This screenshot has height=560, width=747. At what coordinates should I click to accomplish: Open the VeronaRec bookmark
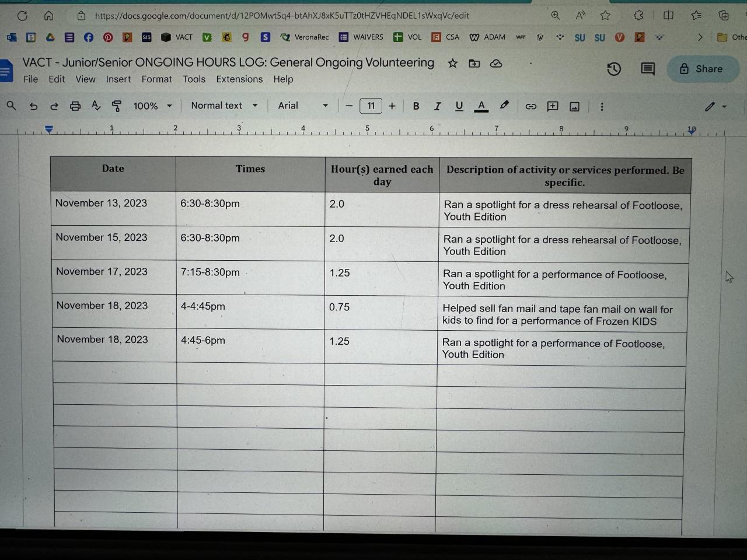point(305,37)
